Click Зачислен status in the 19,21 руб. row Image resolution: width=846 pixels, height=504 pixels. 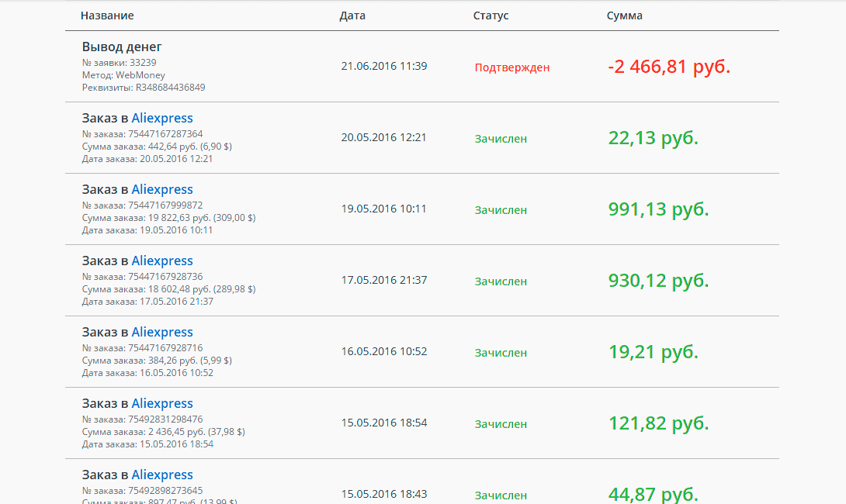point(501,353)
